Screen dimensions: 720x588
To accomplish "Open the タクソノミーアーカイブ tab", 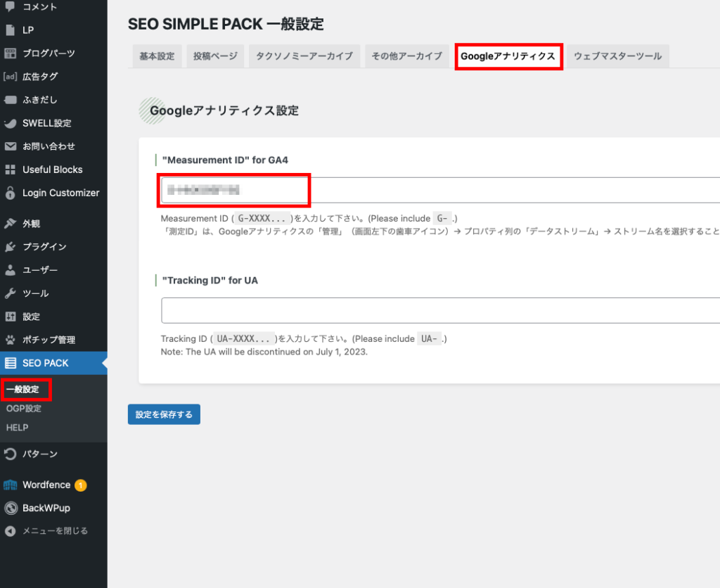I will pos(304,56).
